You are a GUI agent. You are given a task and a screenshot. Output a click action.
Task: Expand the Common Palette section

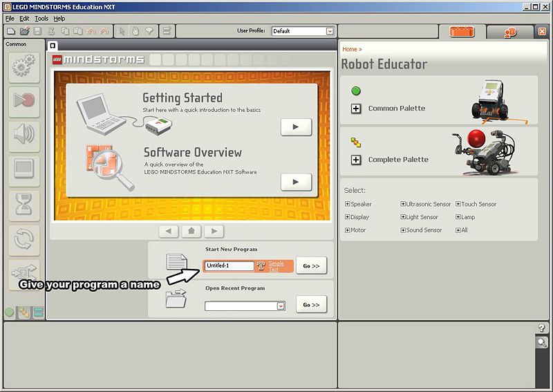[356, 109]
